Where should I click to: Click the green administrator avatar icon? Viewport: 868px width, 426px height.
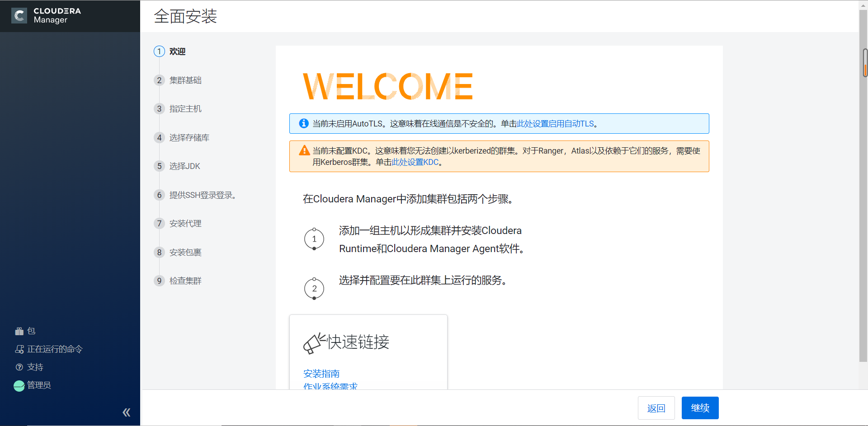coord(19,386)
